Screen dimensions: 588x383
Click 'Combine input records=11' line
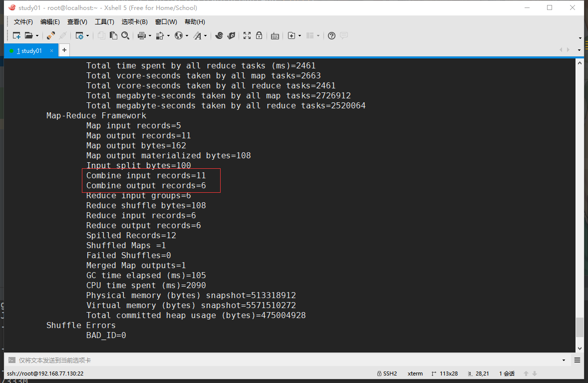coord(146,176)
